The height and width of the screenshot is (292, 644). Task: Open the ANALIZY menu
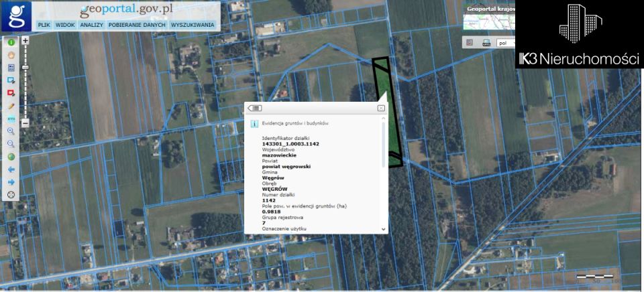click(x=91, y=25)
